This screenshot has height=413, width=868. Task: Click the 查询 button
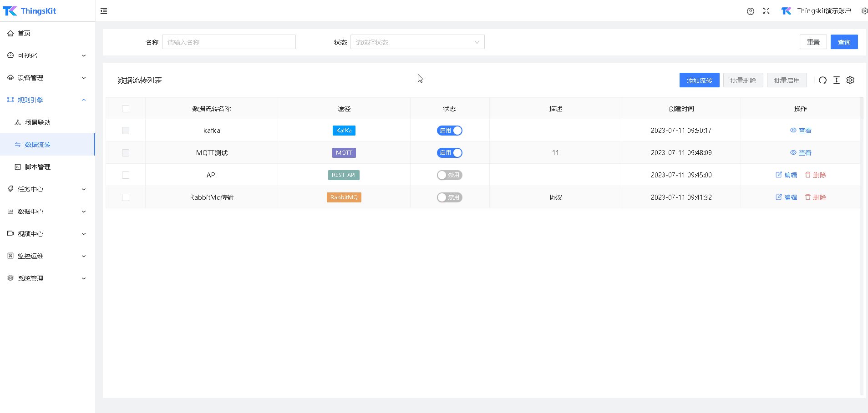tap(844, 42)
